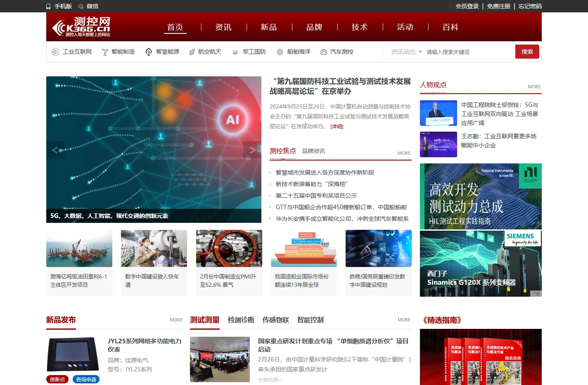Switch to the 品牌资讯 tab
588x385 pixels.
pyautogui.click(x=313, y=151)
